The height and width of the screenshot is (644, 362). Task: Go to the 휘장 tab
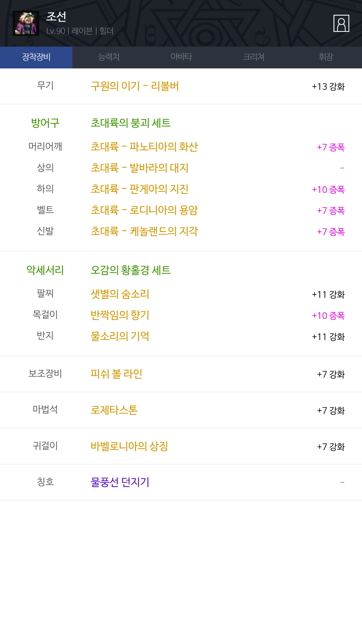(326, 57)
